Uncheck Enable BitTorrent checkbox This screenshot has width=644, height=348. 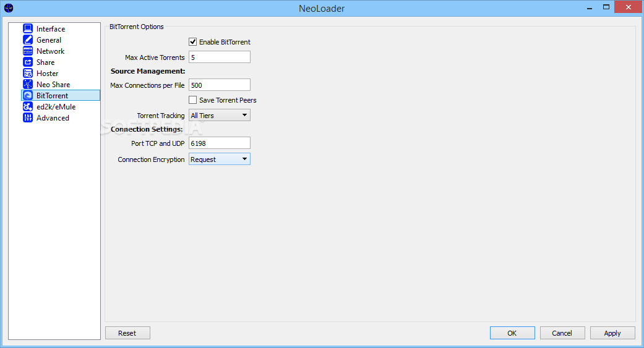[x=192, y=41]
